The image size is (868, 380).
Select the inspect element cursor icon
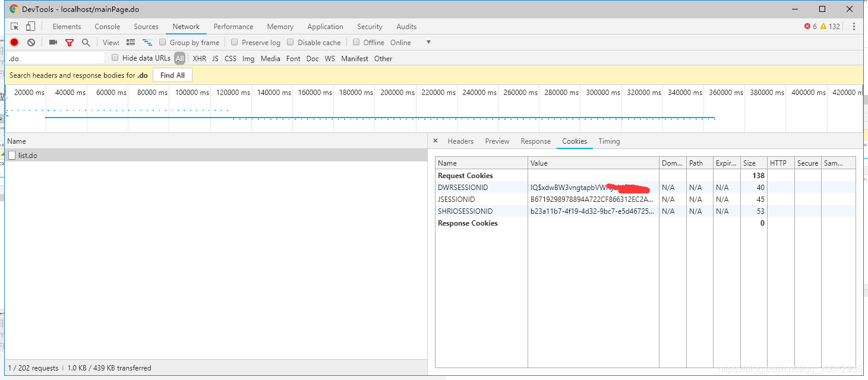point(15,27)
